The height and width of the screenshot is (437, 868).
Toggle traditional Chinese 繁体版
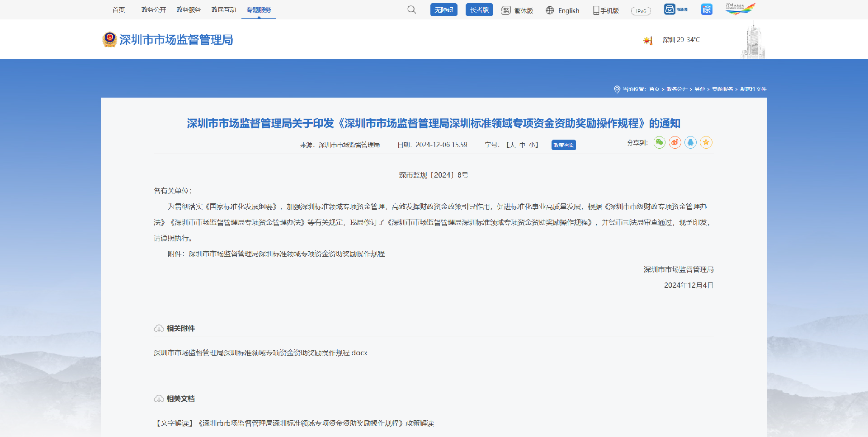(517, 9)
